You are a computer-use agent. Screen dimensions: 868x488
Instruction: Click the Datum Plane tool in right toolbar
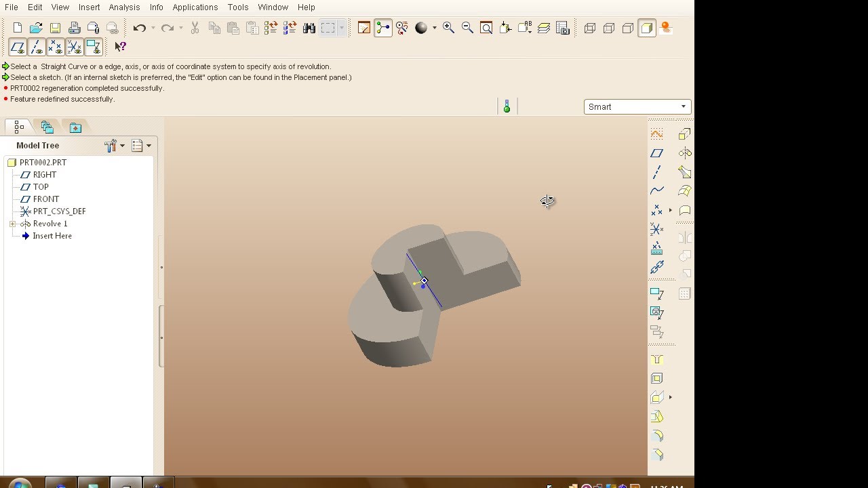click(x=656, y=153)
